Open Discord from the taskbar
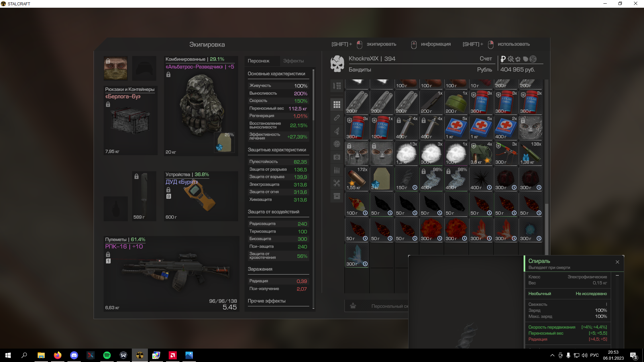The width and height of the screenshot is (644, 362). click(74, 355)
